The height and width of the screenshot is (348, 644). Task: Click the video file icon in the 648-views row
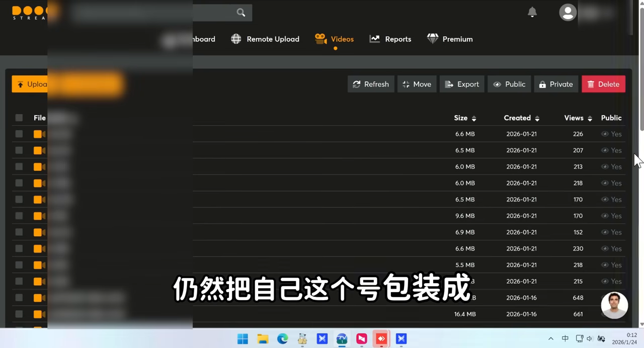pyautogui.click(x=39, y=298)
